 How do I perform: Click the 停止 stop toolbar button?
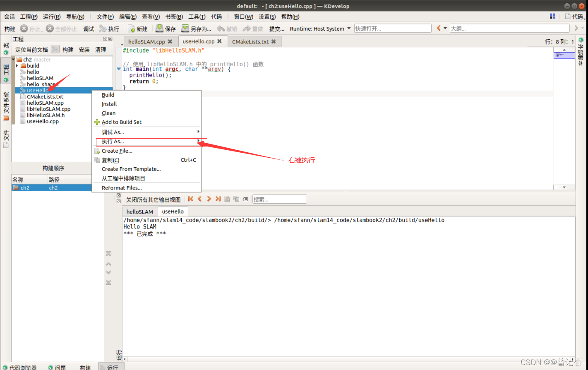[31, 29]
